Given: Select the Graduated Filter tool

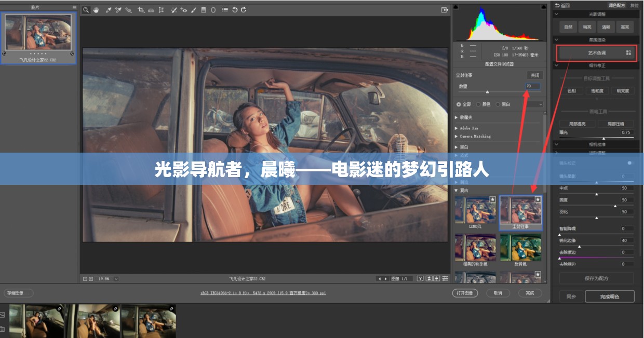Looking at the screenshot, I should [x=204, y=10].
